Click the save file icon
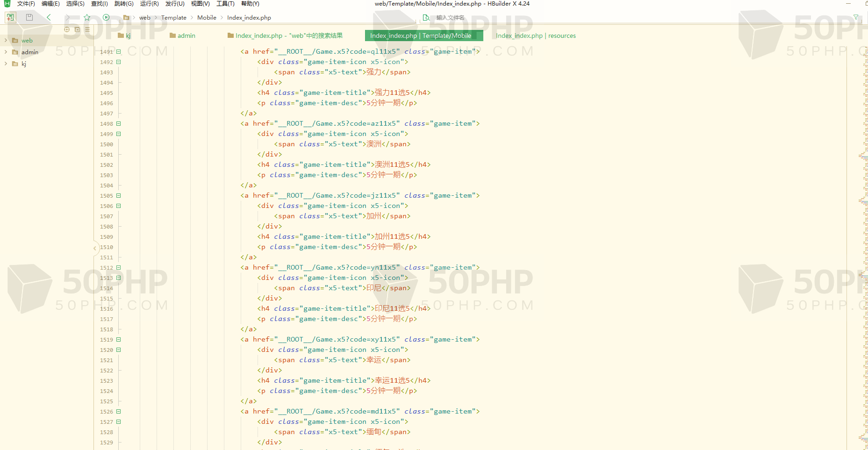868x450 pixels. click(29, 17)
